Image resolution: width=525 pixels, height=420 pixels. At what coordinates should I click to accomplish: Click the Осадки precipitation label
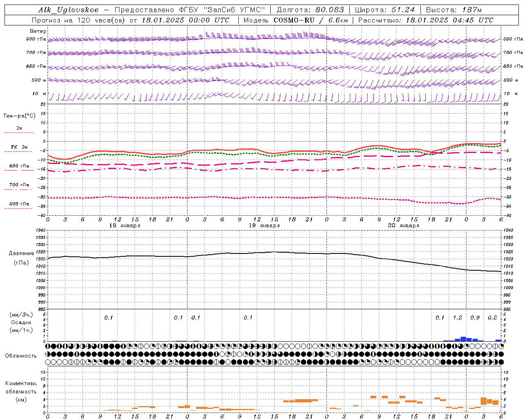21,322
